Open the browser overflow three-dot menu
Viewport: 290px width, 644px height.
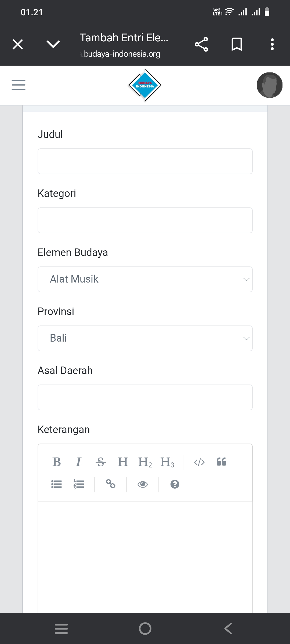point(272,44)
